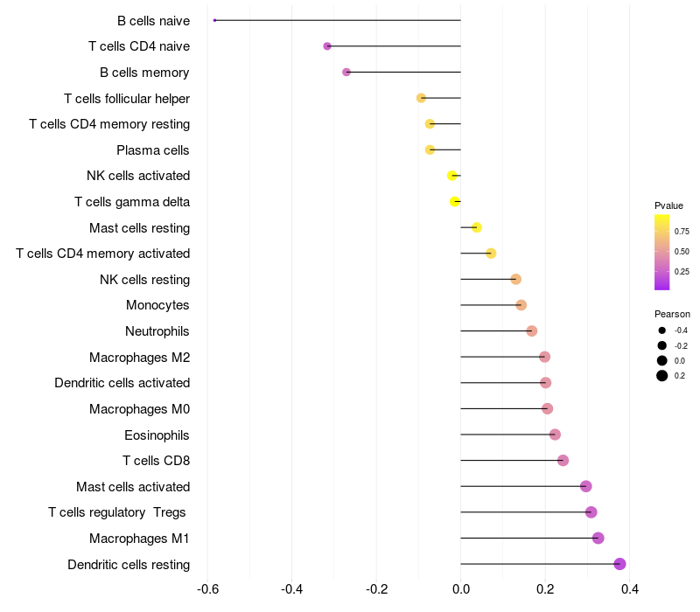
Task: Click the Pearson legend 0.0 size dot
Action: coord(662,360)
